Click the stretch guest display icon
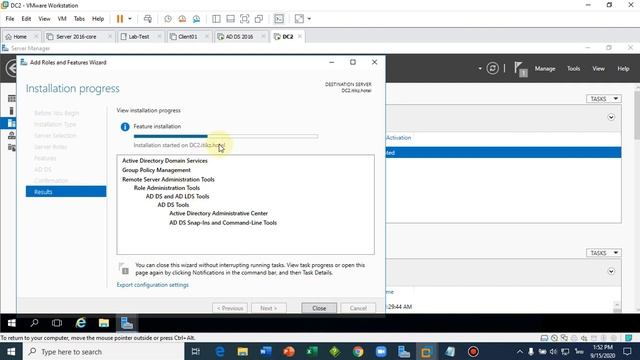This screenshot has width=640, height=360. [299, 19]
